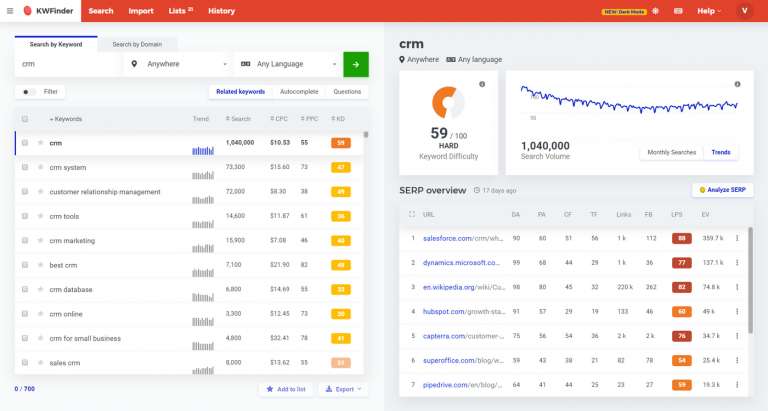Open options for salesforce.com result
Viewport: 768px width, 411px height.
pos(737,238)
